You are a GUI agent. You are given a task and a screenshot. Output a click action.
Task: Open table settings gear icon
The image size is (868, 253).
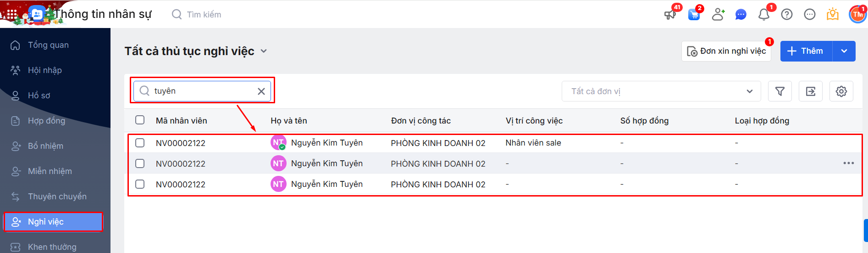[841, 91]
